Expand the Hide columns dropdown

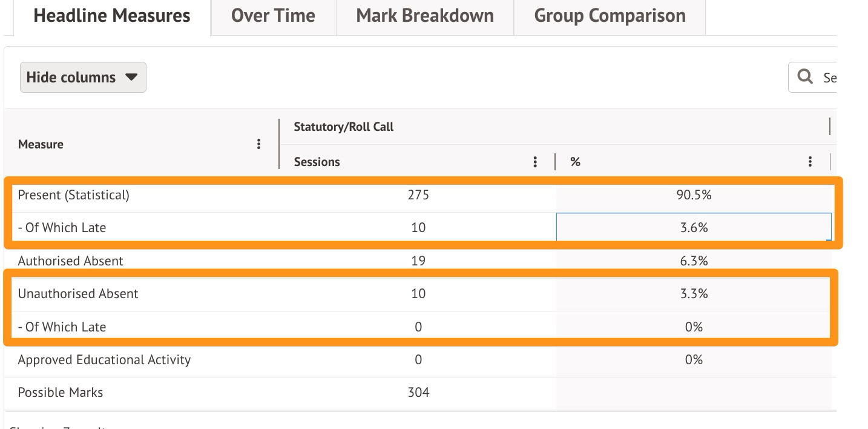(x=83, y=78)
